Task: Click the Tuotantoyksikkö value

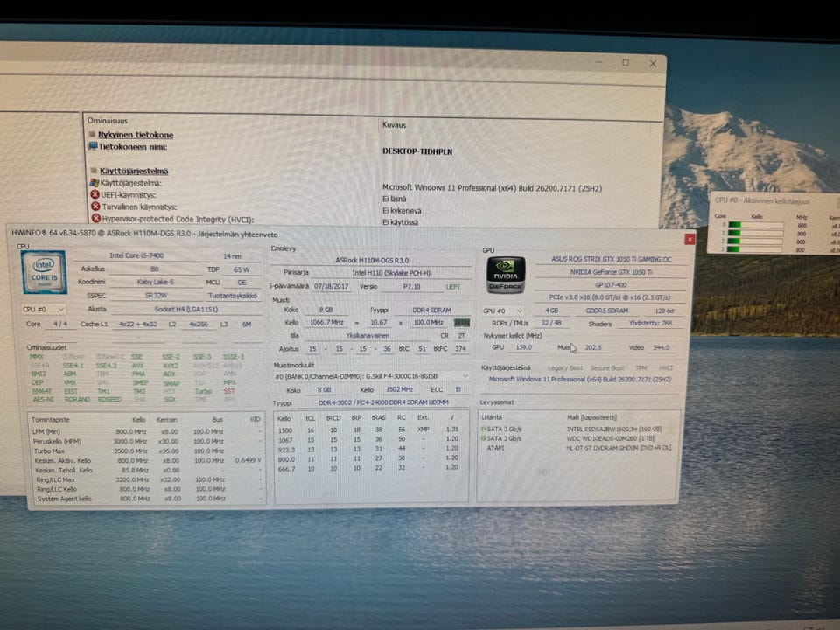Action: click(x=233, y=296)
